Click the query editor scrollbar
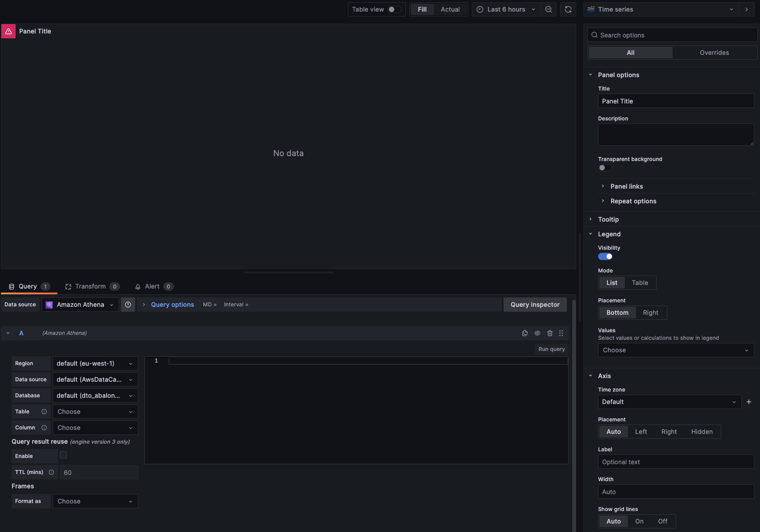 click(x=574, y=415)
